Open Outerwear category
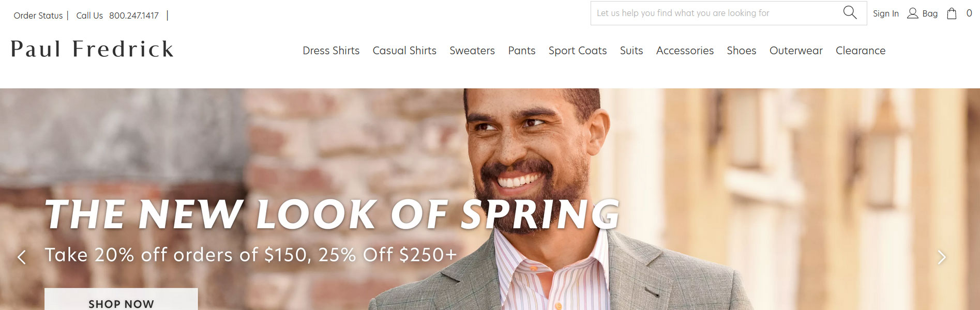Image resolution: width=980 pixels, height=310 pixels. pyautogui.click(x=796, y=51)
